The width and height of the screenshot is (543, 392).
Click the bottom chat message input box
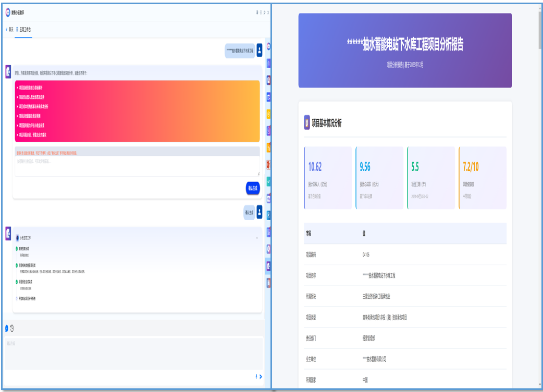(x=133, y=353)
